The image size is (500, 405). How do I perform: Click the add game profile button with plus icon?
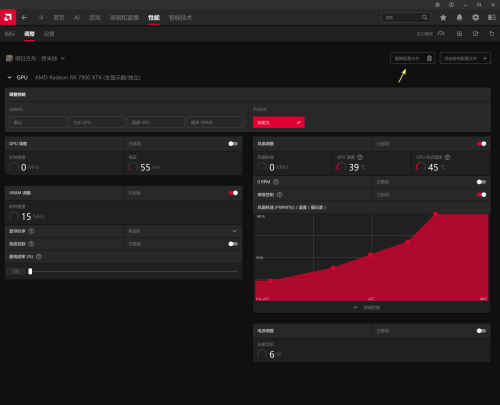pyautogui.click(x=465, y=58)
